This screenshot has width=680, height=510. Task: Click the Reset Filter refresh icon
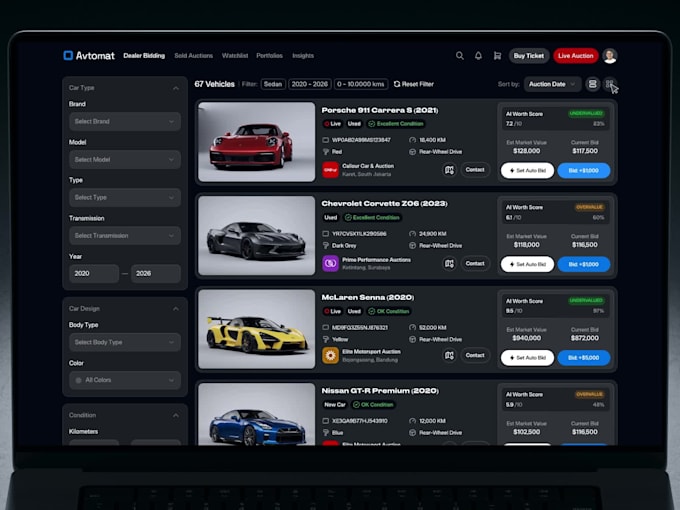(396, 84)
